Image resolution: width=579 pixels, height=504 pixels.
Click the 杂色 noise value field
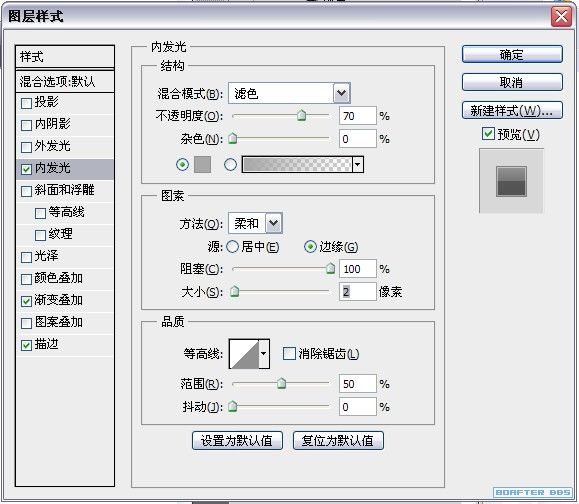tap(357, 139)
